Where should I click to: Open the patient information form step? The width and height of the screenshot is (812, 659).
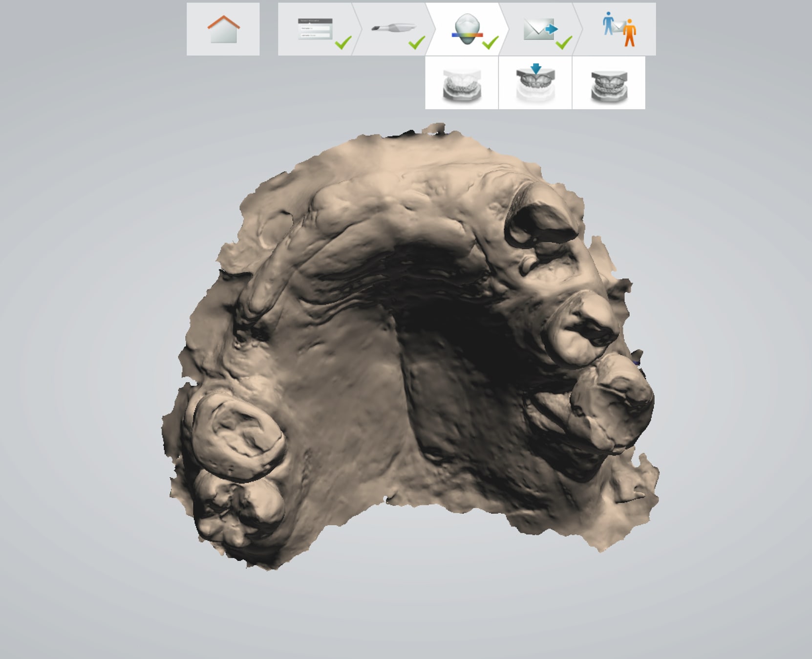pos(315,29)
